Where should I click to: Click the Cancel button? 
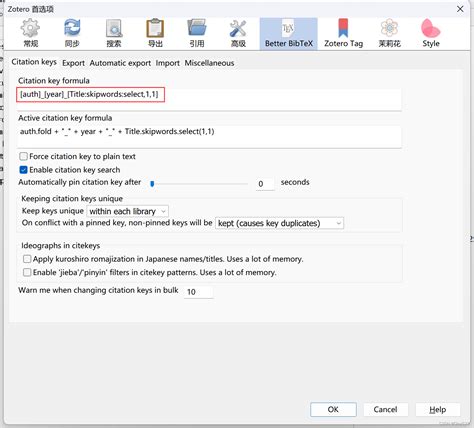(385, 409)
